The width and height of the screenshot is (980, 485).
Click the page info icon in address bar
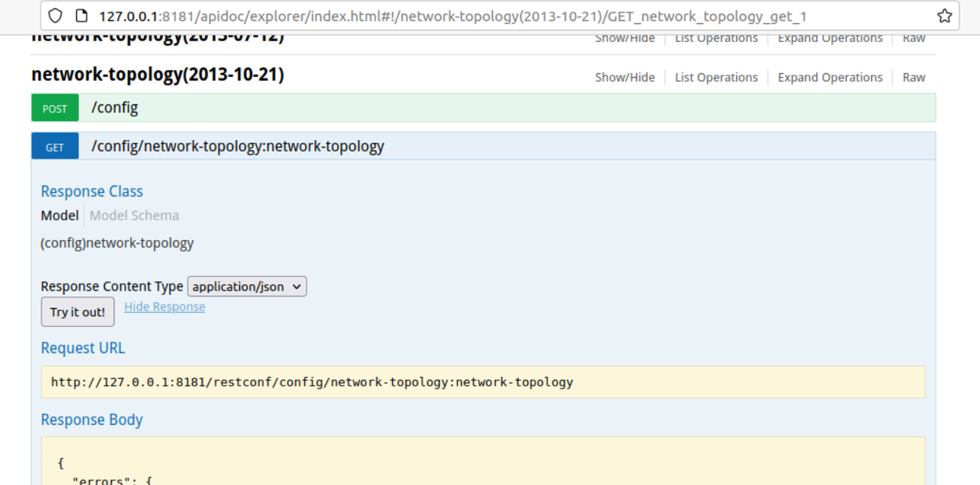pos(81,16)
